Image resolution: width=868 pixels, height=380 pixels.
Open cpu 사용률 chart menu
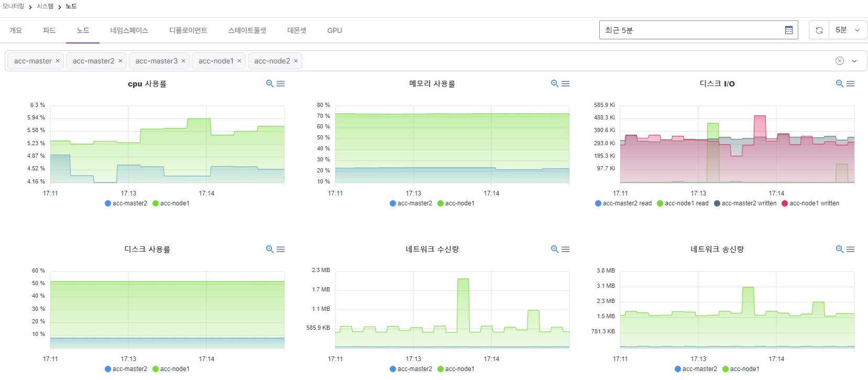point(281,83)
